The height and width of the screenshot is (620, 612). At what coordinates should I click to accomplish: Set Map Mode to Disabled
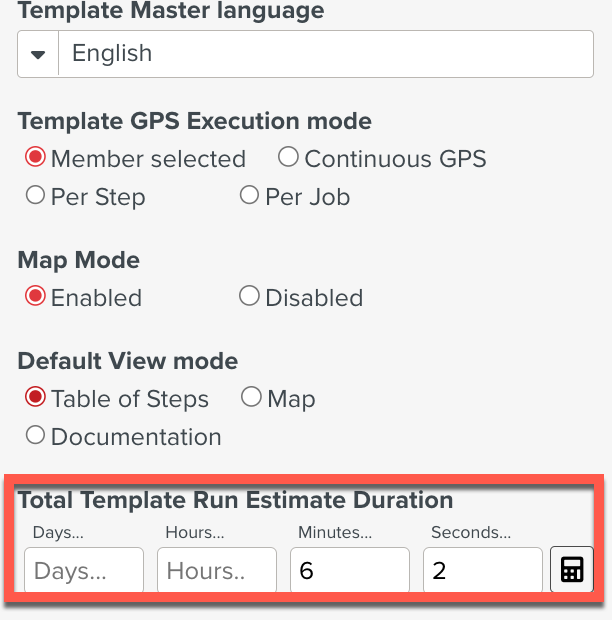pos(250,297)
